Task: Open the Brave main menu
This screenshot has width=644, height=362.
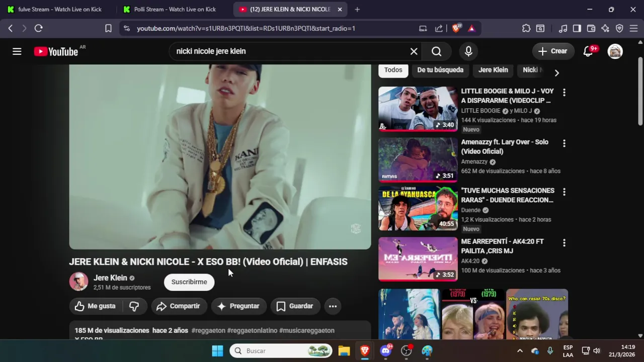Action: [x=633, y=28]
